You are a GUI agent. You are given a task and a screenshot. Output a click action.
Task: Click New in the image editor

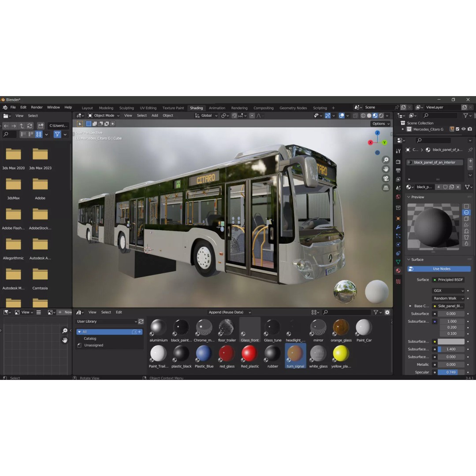(x=65, y=312)
